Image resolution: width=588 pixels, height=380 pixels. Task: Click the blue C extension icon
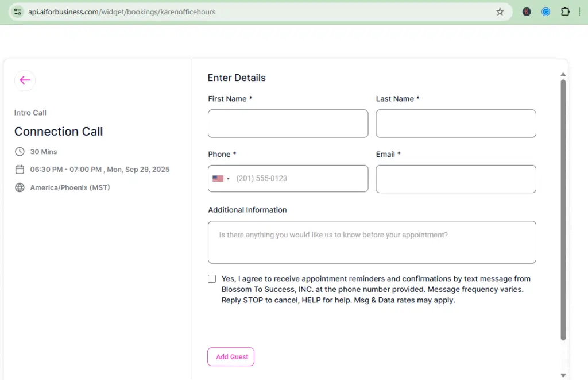pos(546,11)
